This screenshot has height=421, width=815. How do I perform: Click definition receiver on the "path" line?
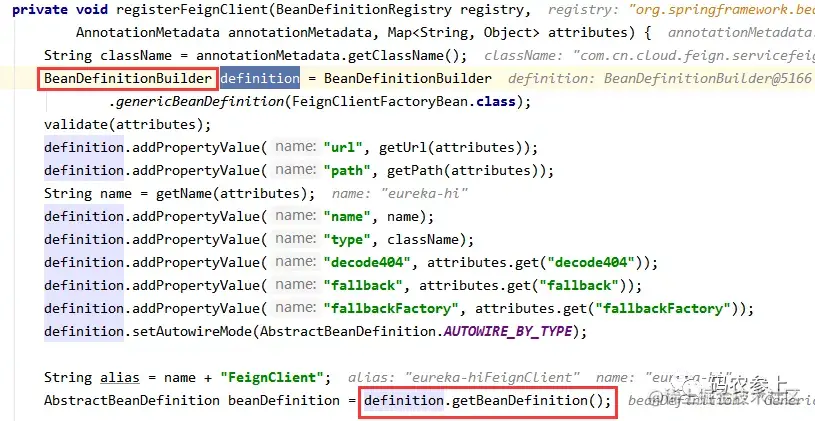[84, 170]
